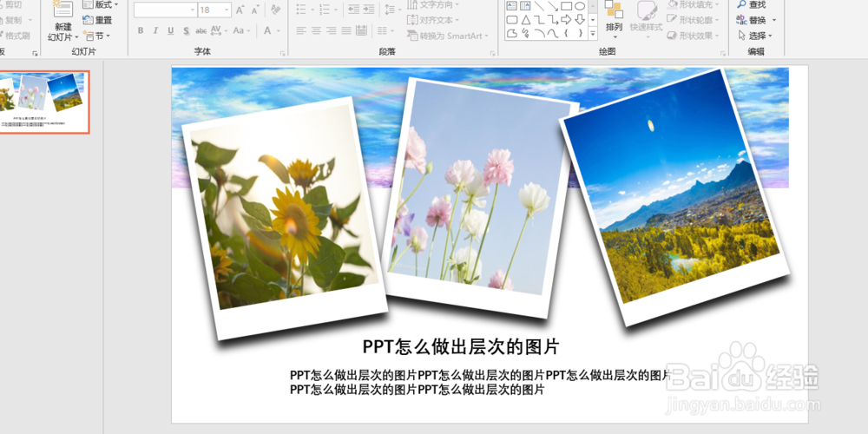Open Quick Styles (快速样式) gallery
The width and height of the screenshot is (868, 434).
click(646, 18)
